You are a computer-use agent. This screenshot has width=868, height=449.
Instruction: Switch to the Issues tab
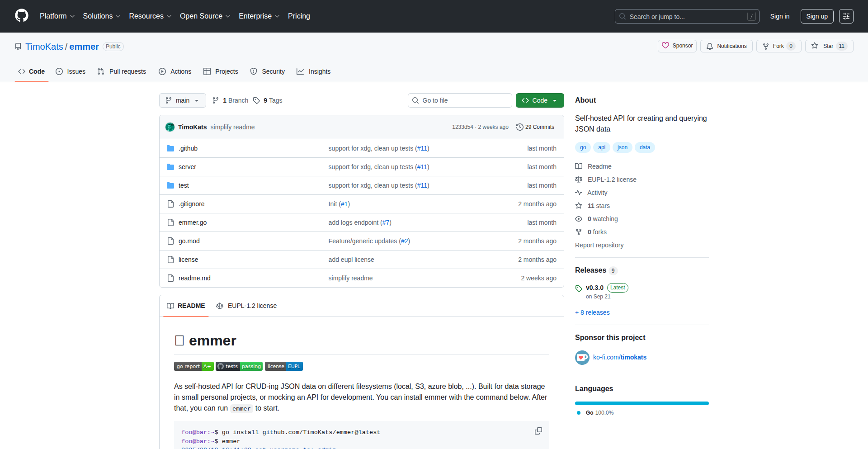point(71,71)
